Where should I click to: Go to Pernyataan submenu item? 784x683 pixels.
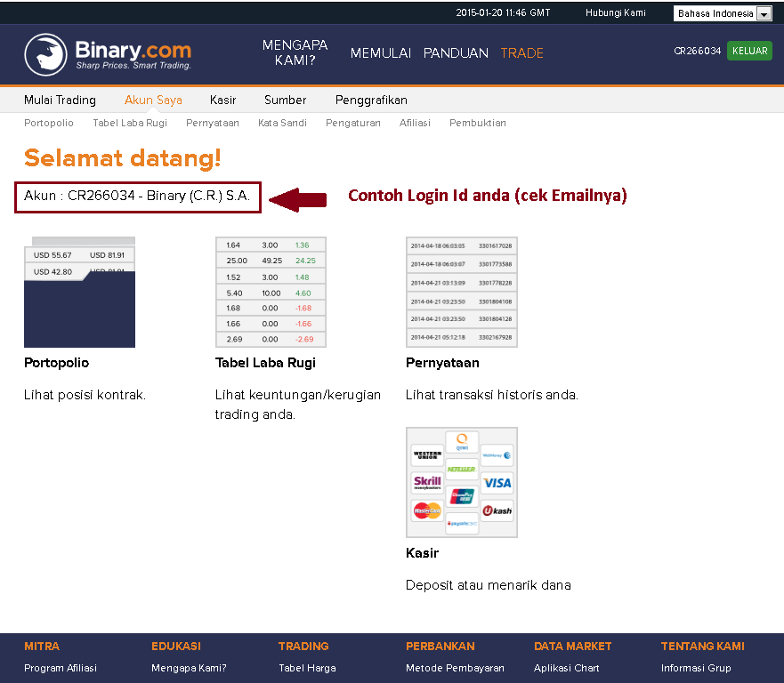click(213, 123)
